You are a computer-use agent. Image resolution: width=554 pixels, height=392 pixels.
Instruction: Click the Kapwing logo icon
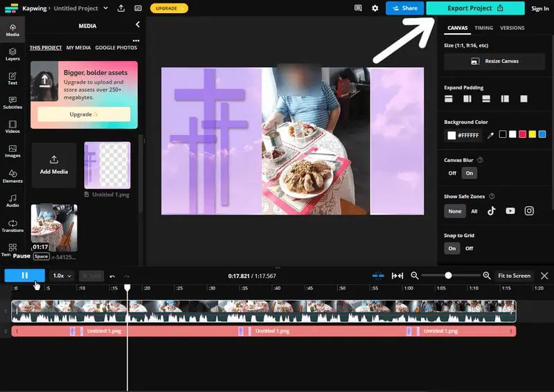coord(11,8)
